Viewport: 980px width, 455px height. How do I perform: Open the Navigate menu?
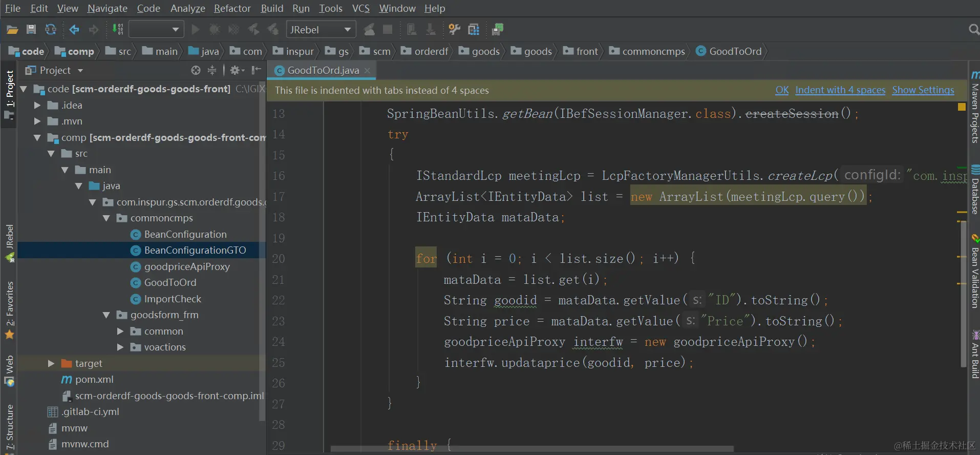[x=108, y=8]
